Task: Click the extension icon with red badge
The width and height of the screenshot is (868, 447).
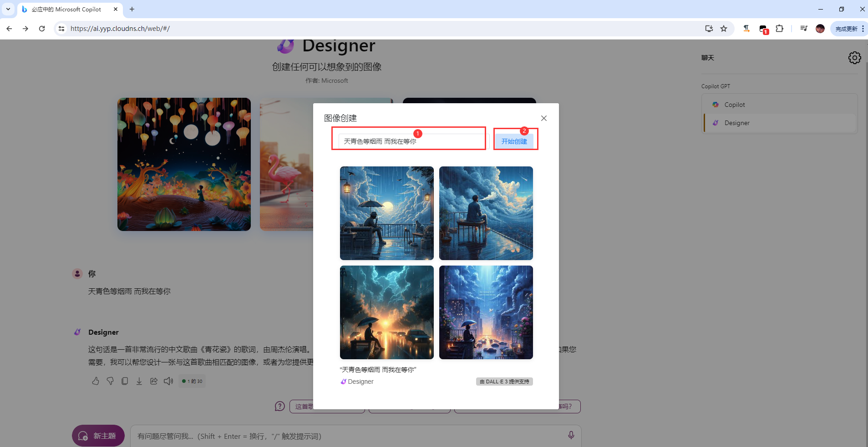Action: [x=764, y=29]
